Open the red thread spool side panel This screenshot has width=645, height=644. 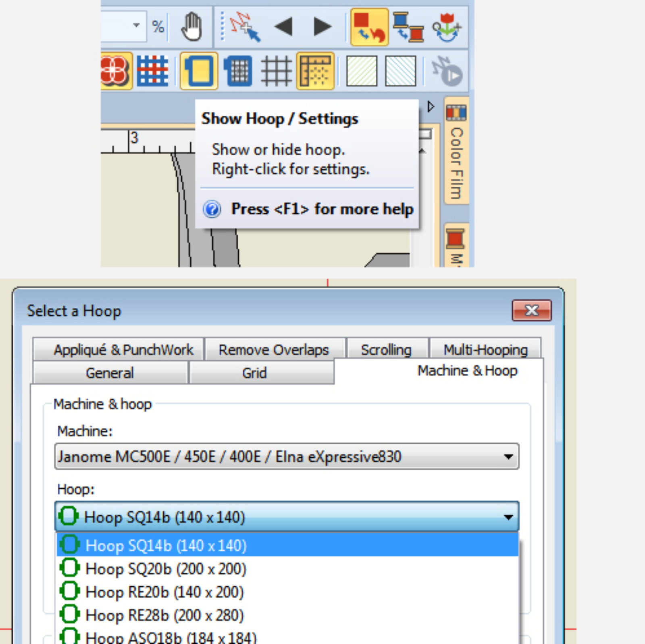pyautogui.click(x=456, y=244)
